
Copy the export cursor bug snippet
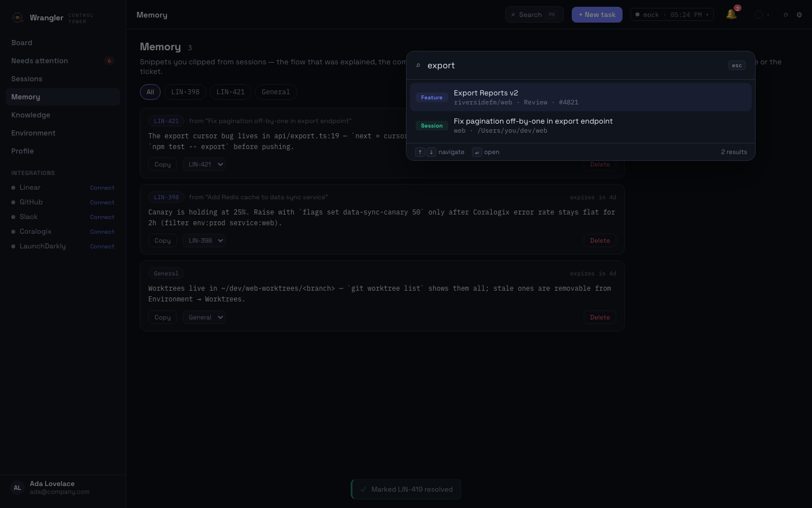[162, 164]
